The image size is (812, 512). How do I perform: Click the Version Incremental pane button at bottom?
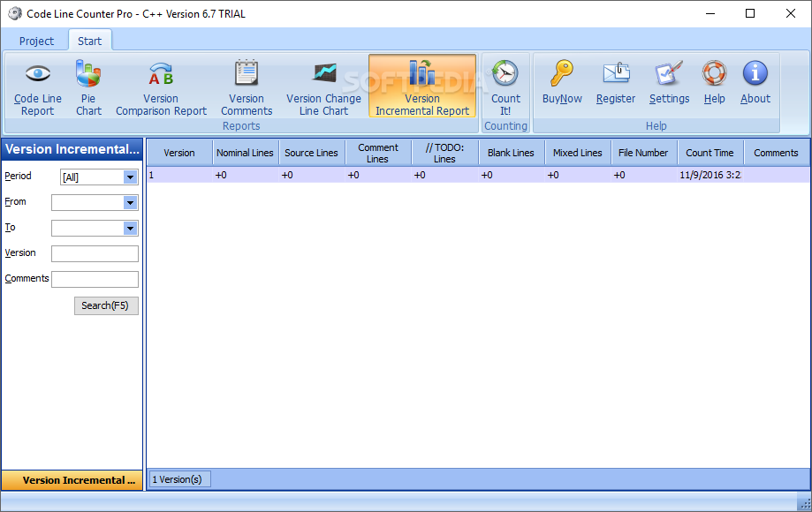pos(72,480)
